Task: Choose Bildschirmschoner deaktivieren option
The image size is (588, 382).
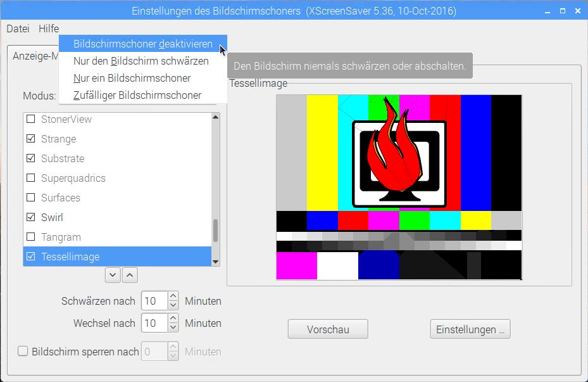Action: 143,44
